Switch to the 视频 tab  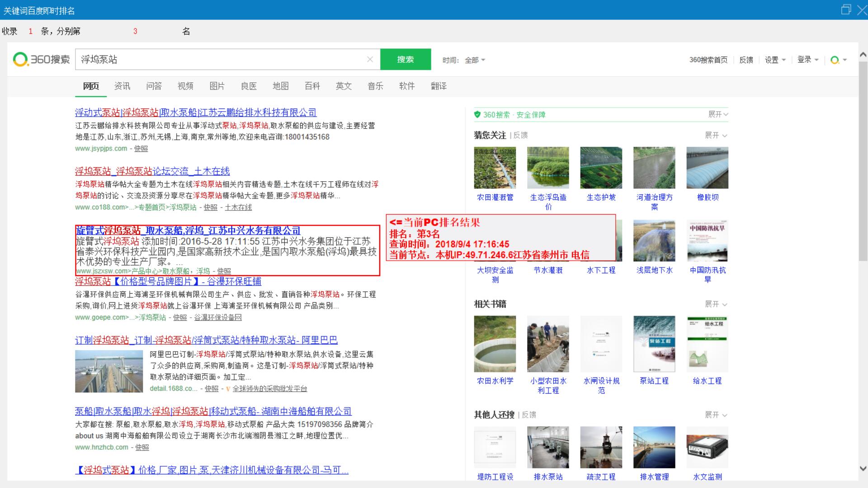coord(185,86)
